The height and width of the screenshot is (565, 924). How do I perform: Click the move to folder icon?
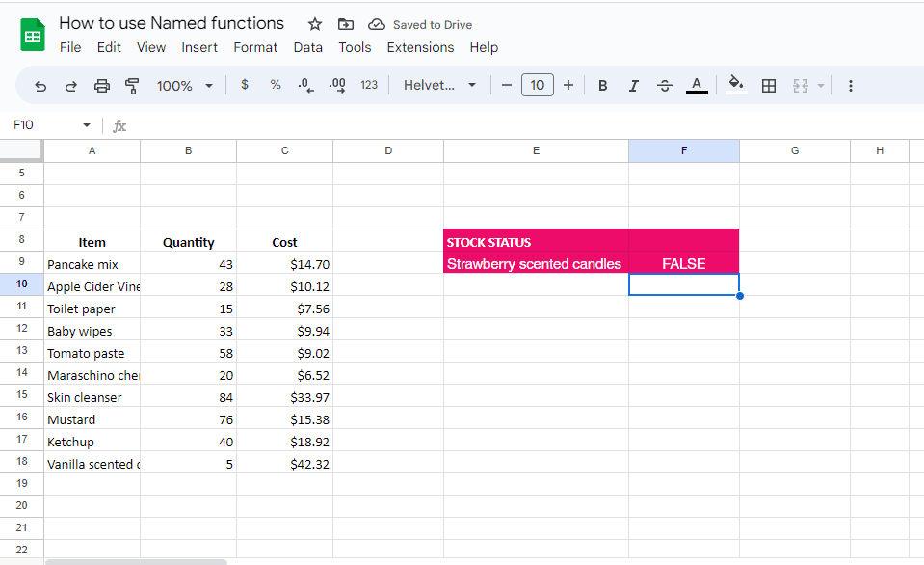[345, 24]
